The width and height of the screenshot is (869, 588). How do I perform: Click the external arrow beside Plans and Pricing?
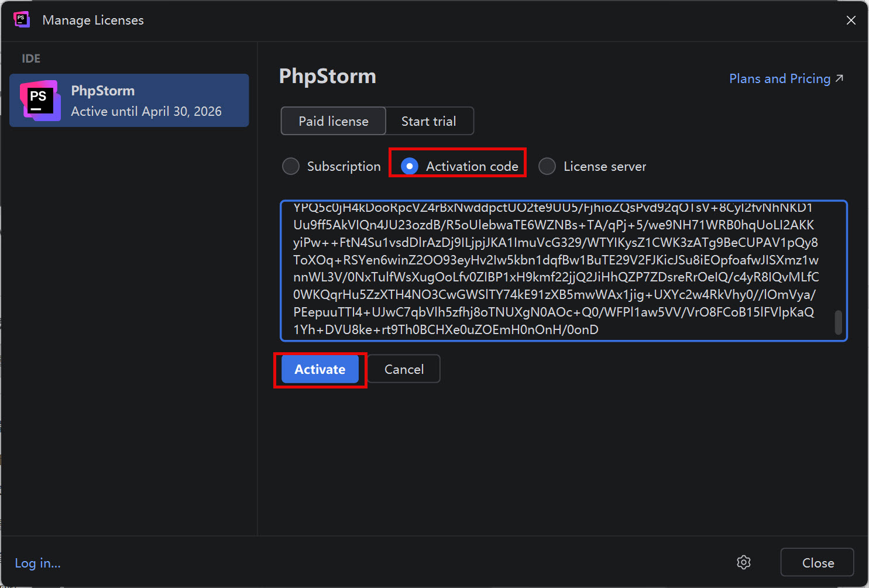(x=839, y=78)
